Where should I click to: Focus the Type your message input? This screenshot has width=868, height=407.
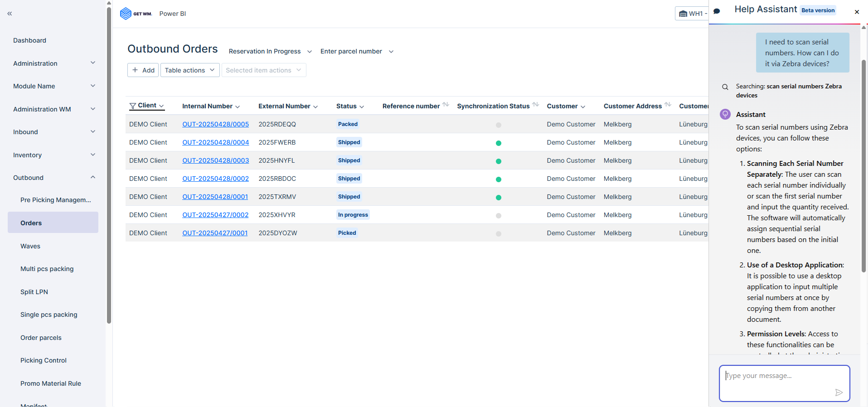click(x=784, y=383)
